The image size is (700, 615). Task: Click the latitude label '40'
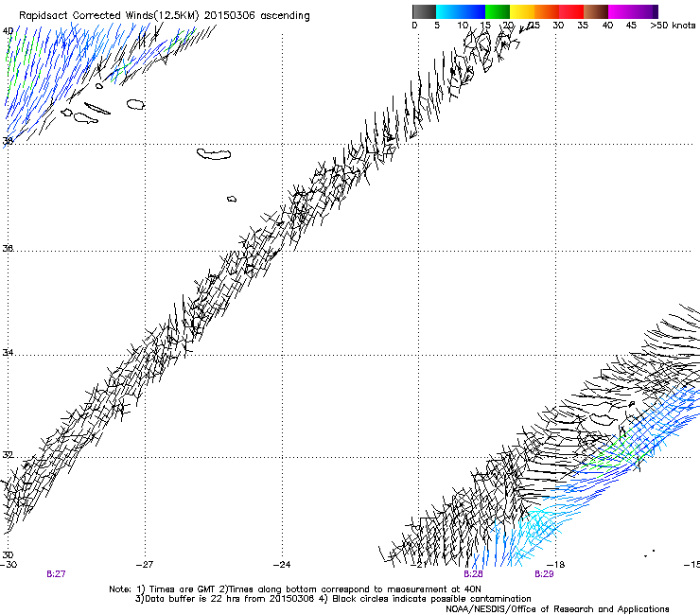coord(8,31)
